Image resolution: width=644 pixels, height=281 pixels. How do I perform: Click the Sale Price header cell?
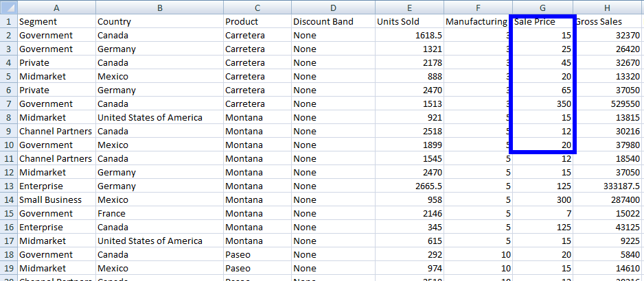tap(542, 21)
